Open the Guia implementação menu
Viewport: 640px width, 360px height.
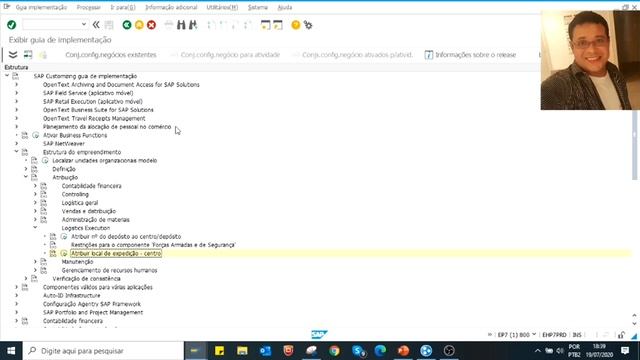tap(41, 7)
